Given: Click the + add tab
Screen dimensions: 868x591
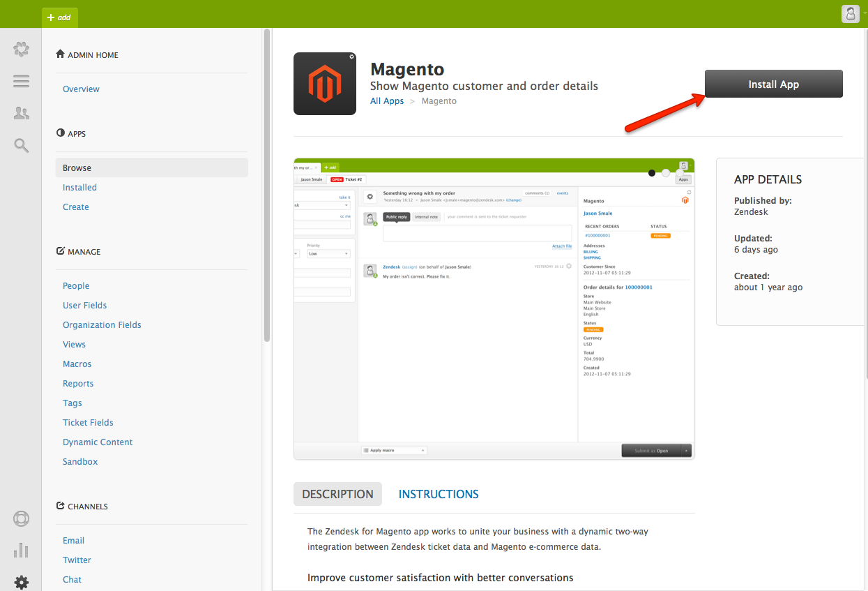Looking at the screenshot, I should (60, 17).
